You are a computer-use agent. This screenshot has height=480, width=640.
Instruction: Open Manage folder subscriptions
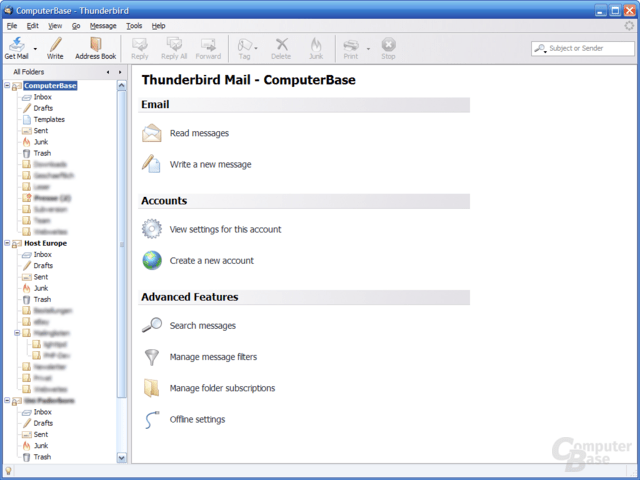(x=222, y=388)
